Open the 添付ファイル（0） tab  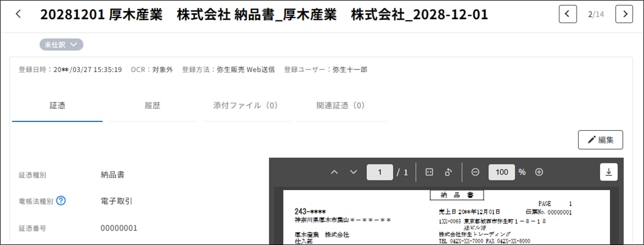click(247, 105)
